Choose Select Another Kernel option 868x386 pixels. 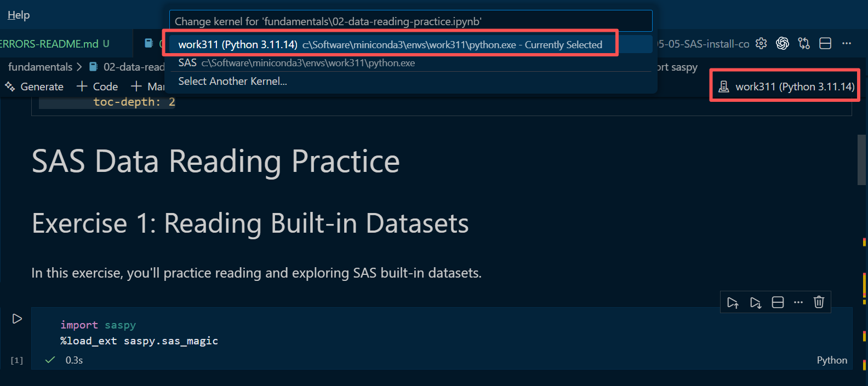tap(232, 82)
